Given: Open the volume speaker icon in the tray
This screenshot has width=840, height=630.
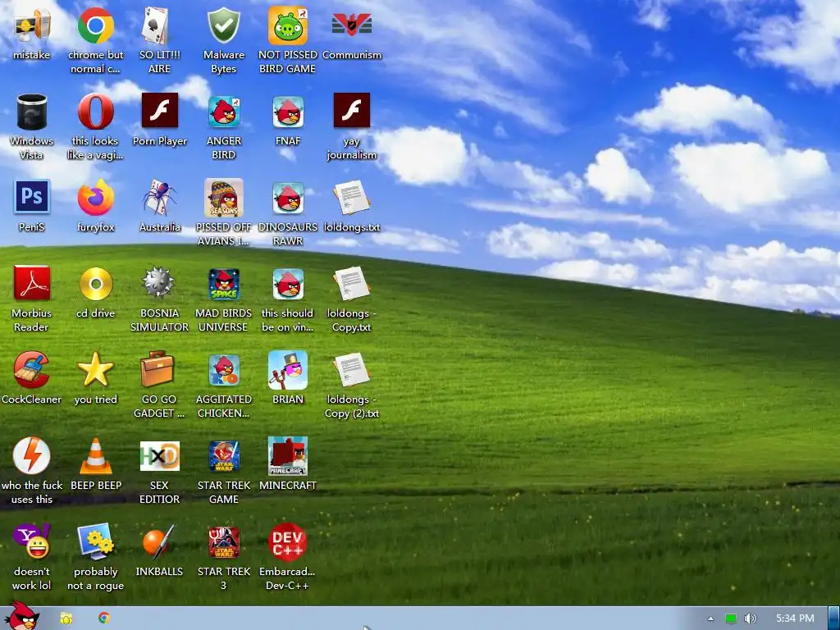Looking at the screenshot, I should pos(750,619).
